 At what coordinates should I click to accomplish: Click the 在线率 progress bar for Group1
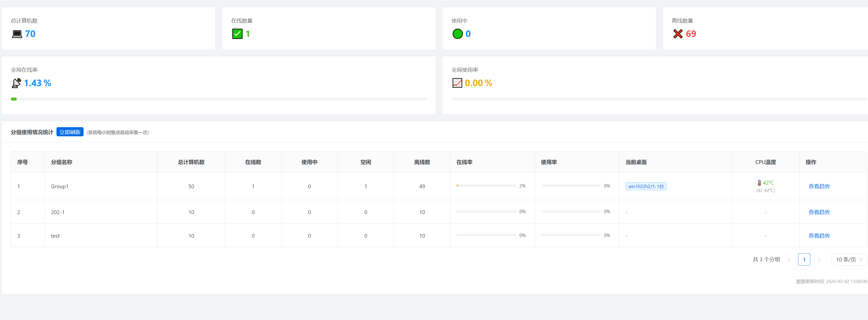pos(486,185)
